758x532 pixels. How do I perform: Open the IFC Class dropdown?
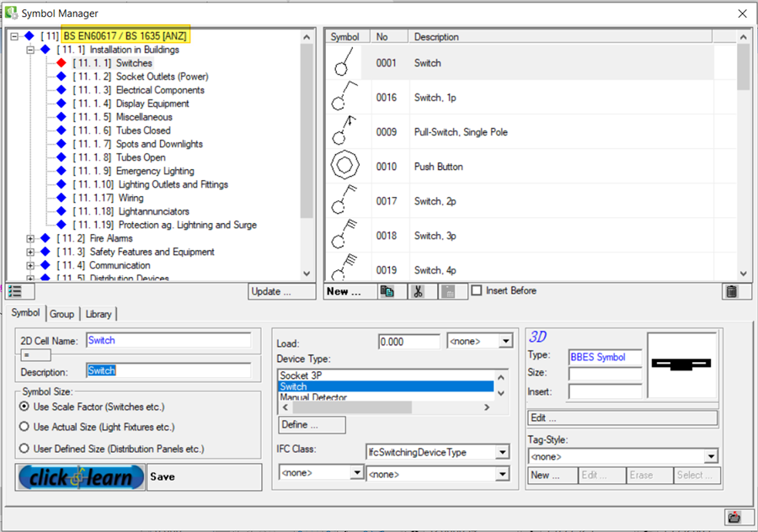pyautogui.click(x=503, y=453)
